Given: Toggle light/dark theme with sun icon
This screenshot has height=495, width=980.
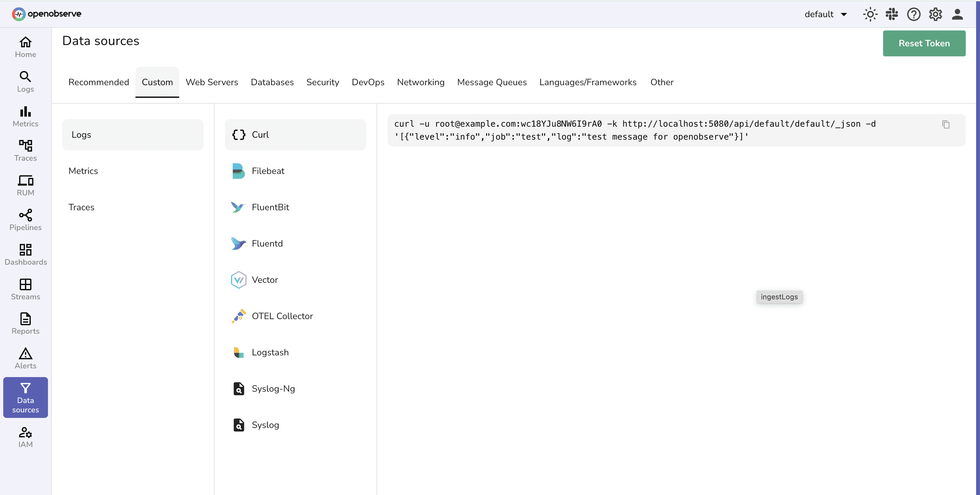Looking at the screenshot, I should tap(870, 14).
